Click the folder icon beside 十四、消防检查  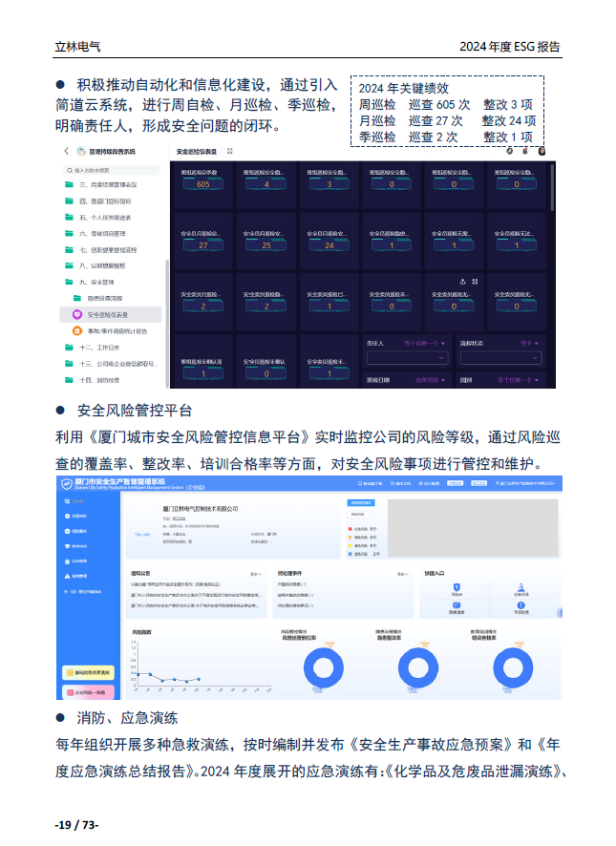pyautogui.click(x=69, y=380)
